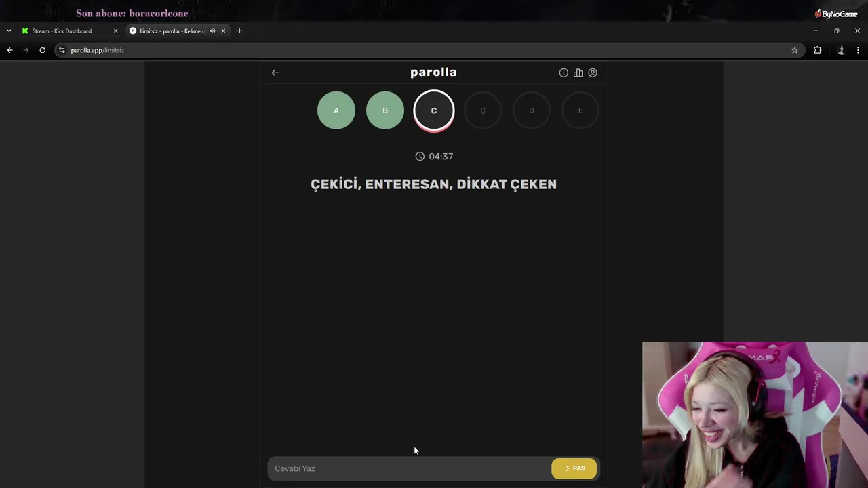View site information icon in address bar

62,50
